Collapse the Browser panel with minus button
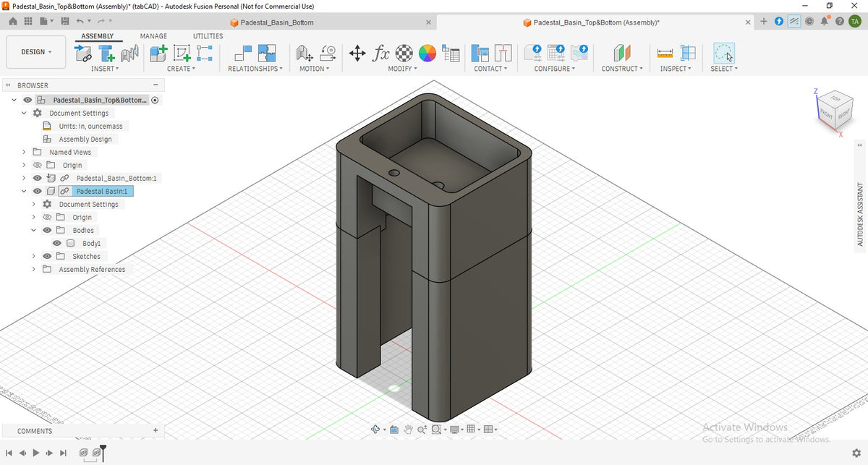868x465 pixels. (x=156, y=85)
